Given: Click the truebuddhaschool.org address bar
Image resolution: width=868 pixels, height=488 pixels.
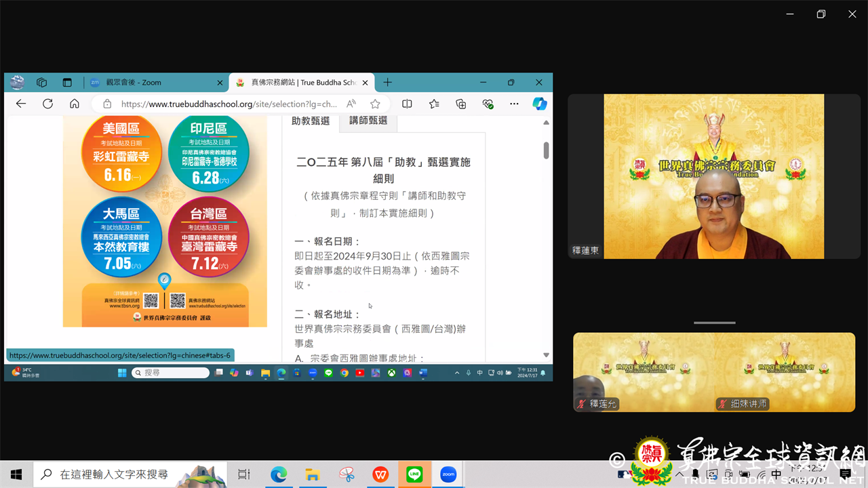Looking at the screenshot, I should [228, 104].
